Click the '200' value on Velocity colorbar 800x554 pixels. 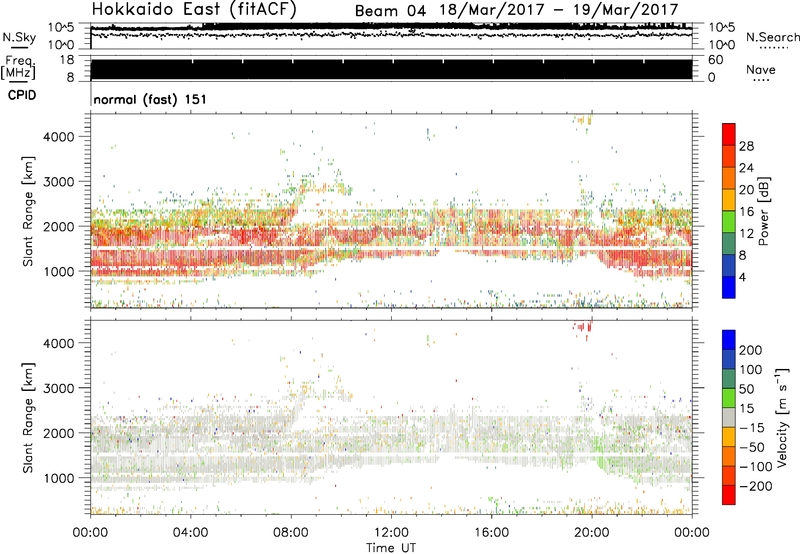[751, 350]
